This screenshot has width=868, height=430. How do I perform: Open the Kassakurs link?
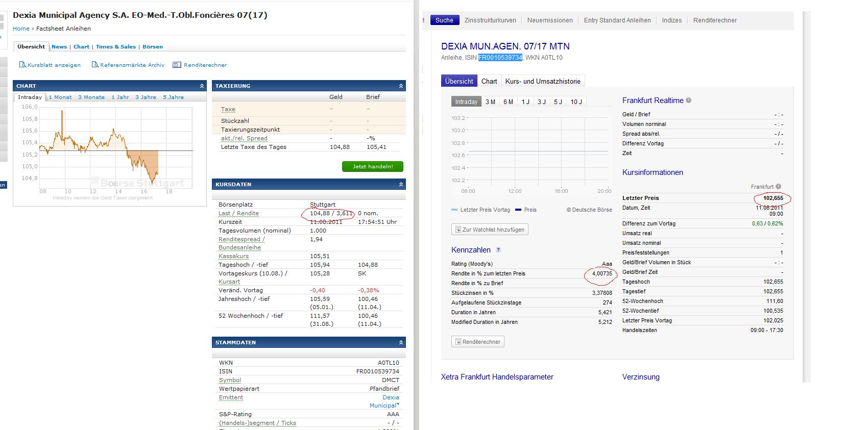pyautogui.click(x=233, y=256)
